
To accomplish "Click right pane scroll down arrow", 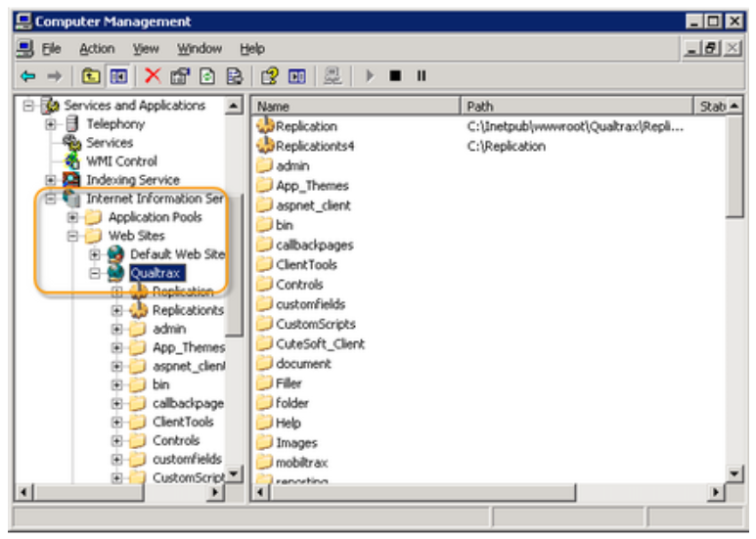I will pos(734,474).
